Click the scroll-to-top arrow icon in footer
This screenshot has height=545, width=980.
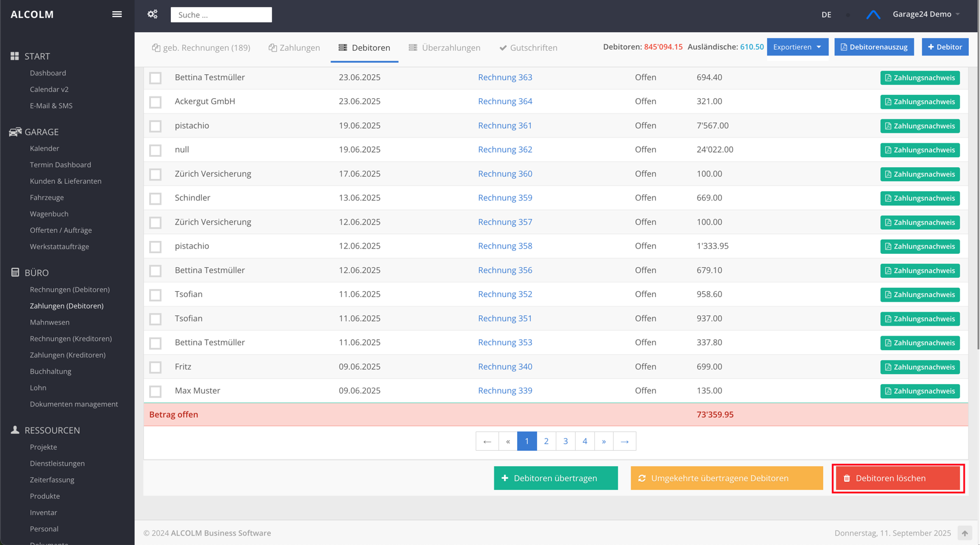tap(964, 533)
